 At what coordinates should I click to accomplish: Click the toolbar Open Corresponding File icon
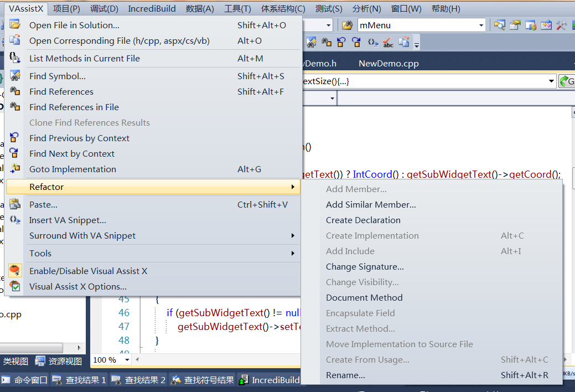point(404,43)
